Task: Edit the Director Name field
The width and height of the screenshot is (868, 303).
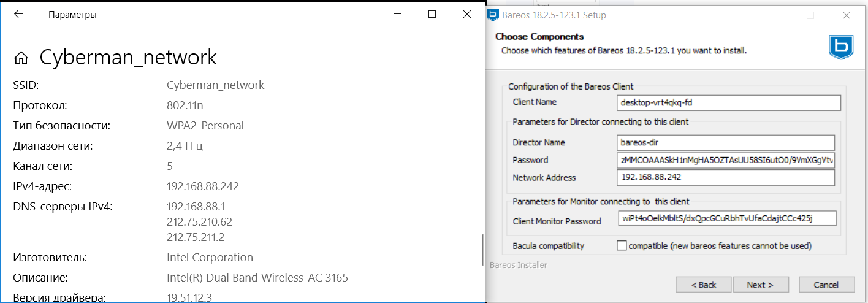Action: [x=726, y=142]
